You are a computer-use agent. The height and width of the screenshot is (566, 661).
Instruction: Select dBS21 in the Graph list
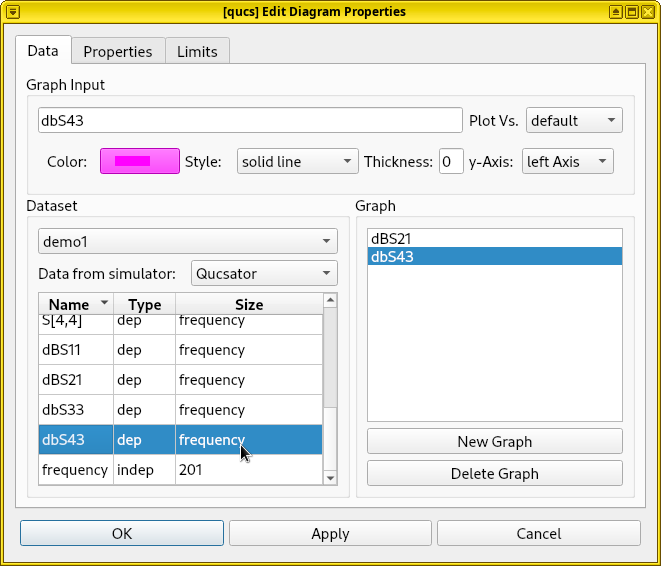click(494, 239)
